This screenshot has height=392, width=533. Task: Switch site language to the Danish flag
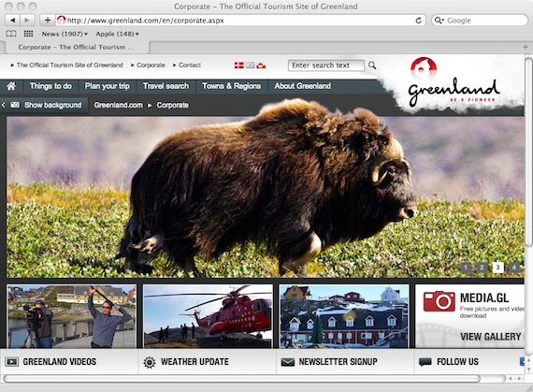[239, 65]
